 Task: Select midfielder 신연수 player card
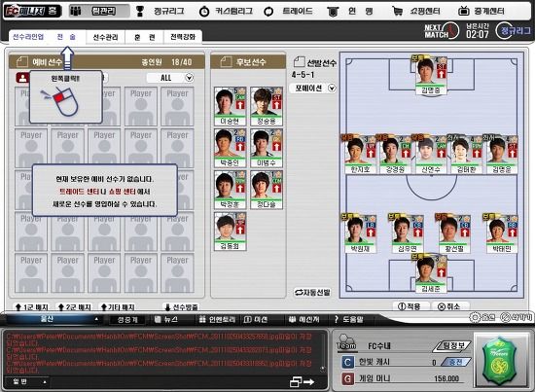[430, 155]
